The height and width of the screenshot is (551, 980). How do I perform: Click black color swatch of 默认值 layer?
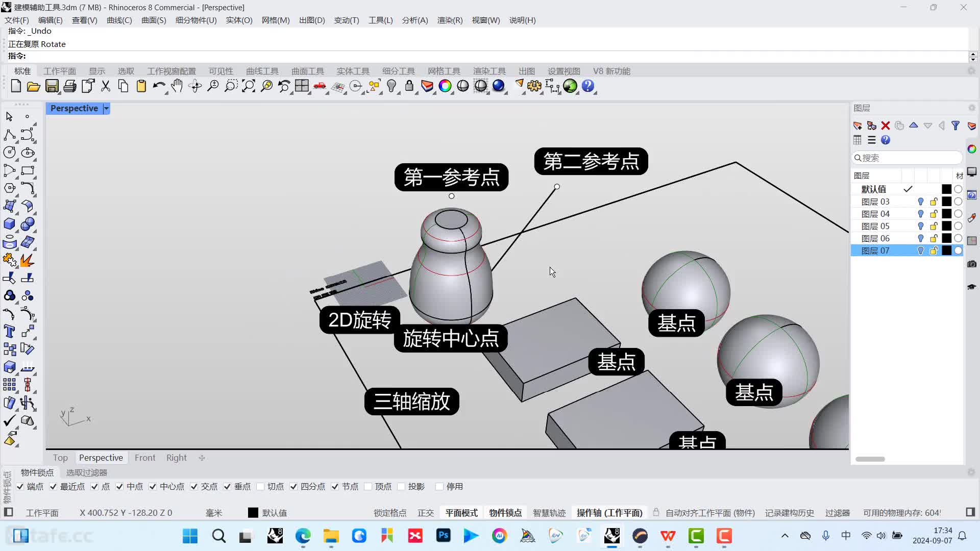[947, 189]
